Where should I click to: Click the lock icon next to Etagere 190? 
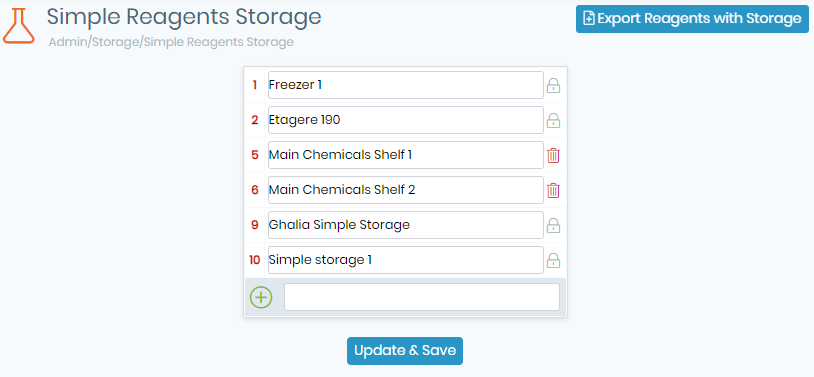click(553, 120)
